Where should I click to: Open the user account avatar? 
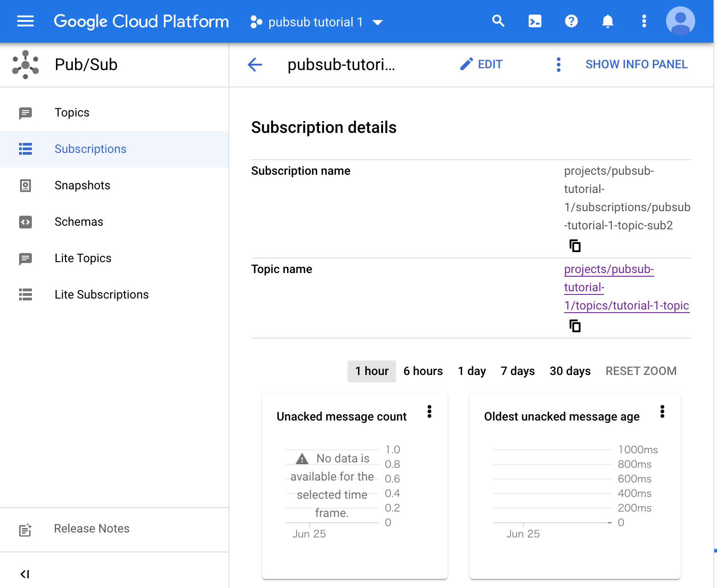[680, 21]
